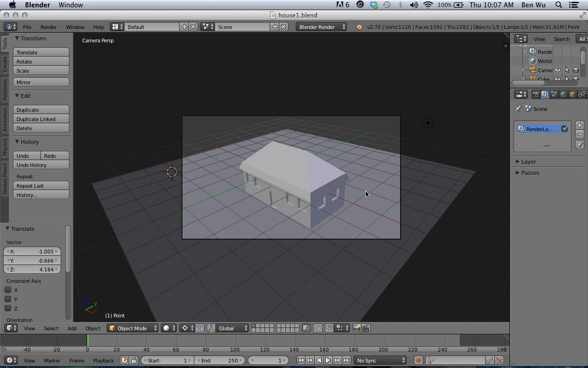Enable the X constraint axis checkbox
Image resolution: width=588 pixels, height=368 pixels.
click(x=8, y=290)
